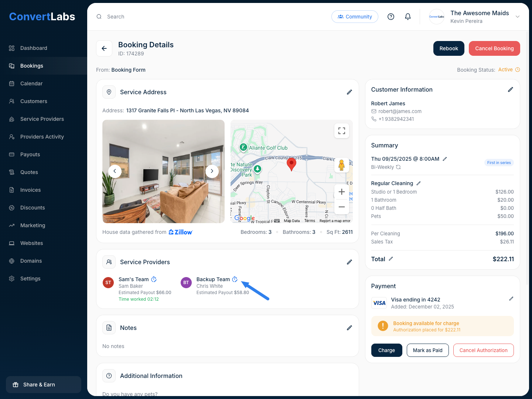Click the Cancel Booking button
Image resolution: width=532 pixels, height=399 pixels.
pyautogui.click(x=494, y=48)
